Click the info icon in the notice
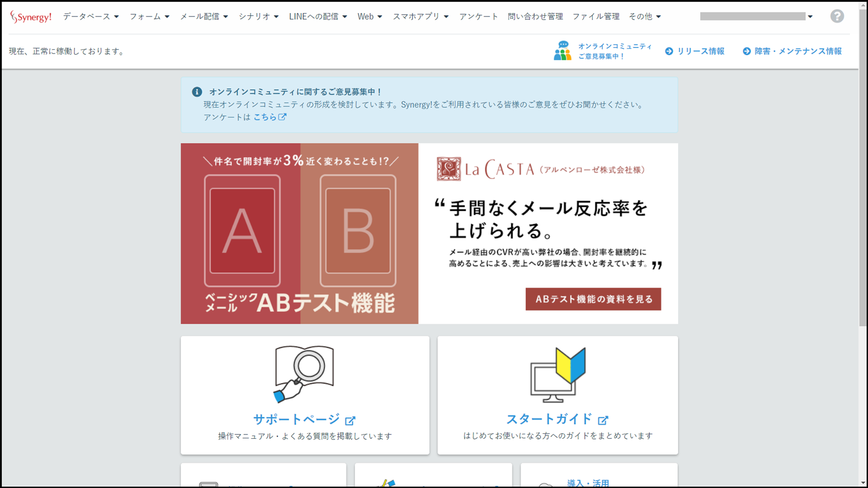This screenshot has width=868, height=488. tap(197, 91)
